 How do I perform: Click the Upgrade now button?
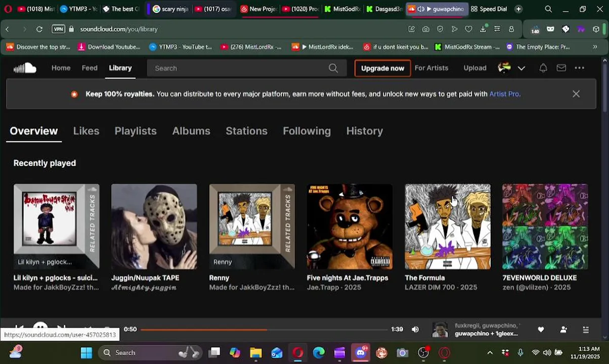(x=382, y=68)
